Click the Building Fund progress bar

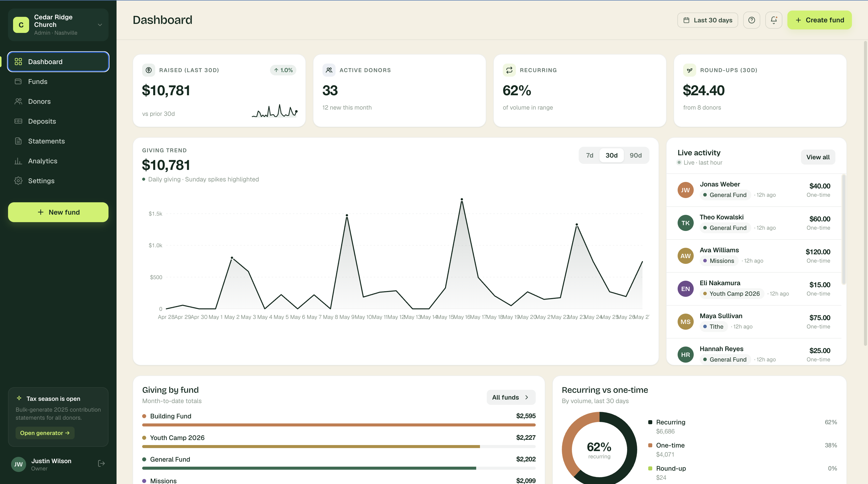pos(339,425)
